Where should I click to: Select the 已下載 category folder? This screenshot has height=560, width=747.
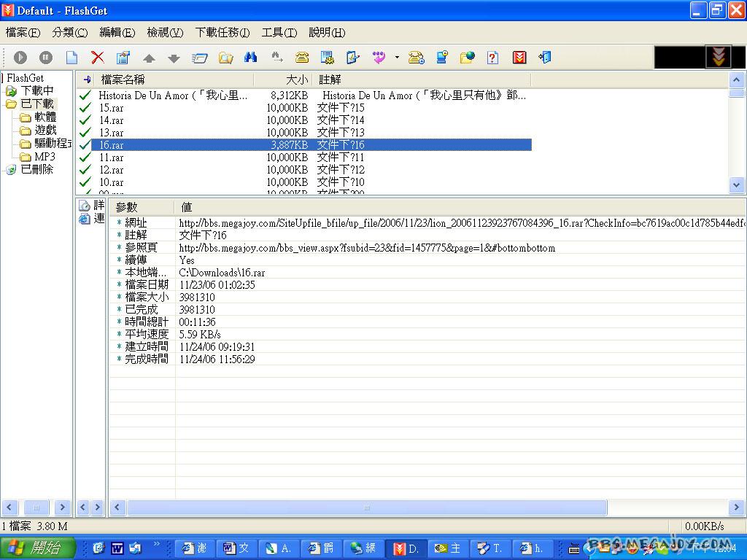click(x=36, y=104)
